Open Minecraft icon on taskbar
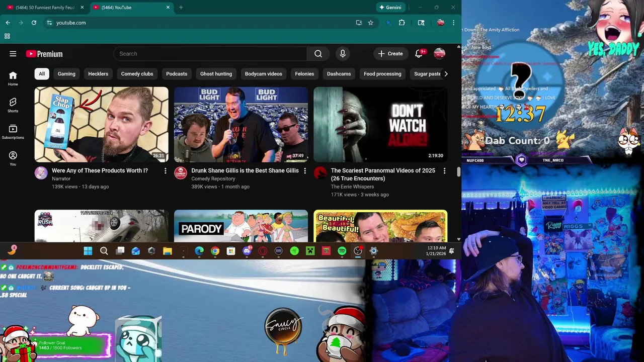The image size is (644, 362). (x=310, y=251)
